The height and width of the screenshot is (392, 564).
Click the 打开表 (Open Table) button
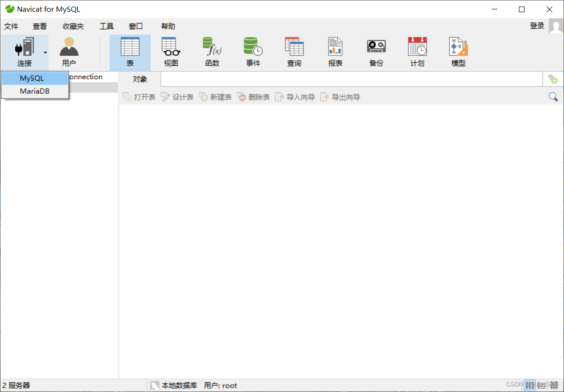pos(139,97)
